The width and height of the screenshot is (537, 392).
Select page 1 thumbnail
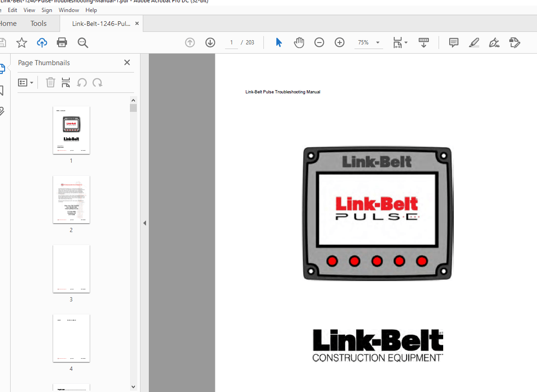click(x=71, y=130)
